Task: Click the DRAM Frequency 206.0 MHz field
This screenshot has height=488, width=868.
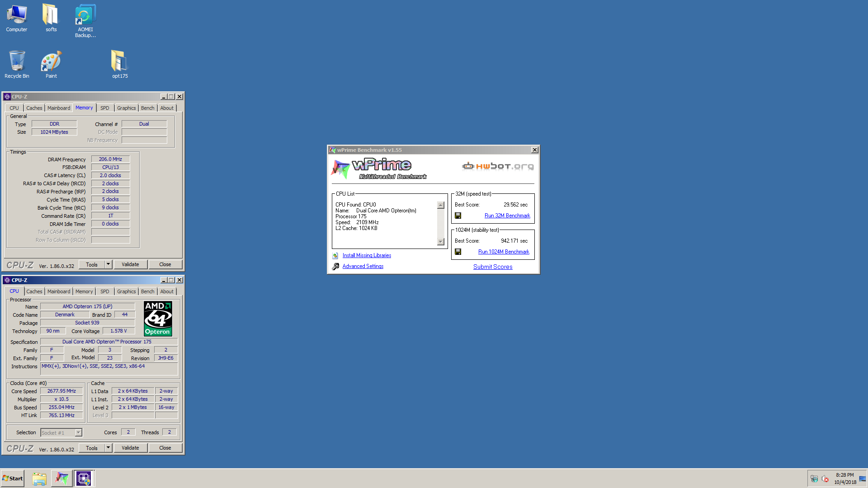Action: tap(110, 159)
